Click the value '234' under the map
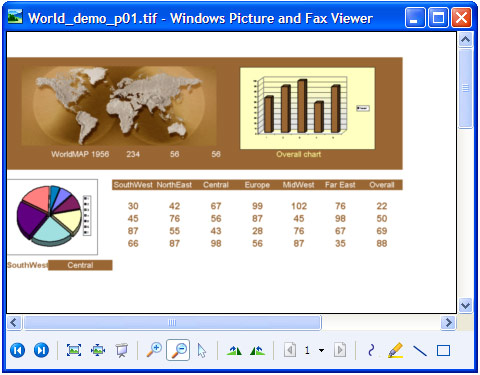The width and height of the screenshot is (480, 375). tap(133, 154)
